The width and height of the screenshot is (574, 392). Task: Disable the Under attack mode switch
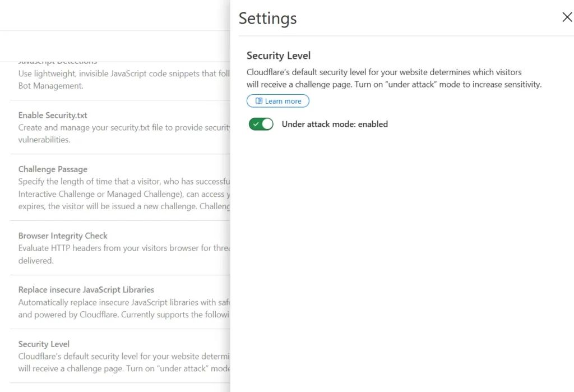[261, 124]
